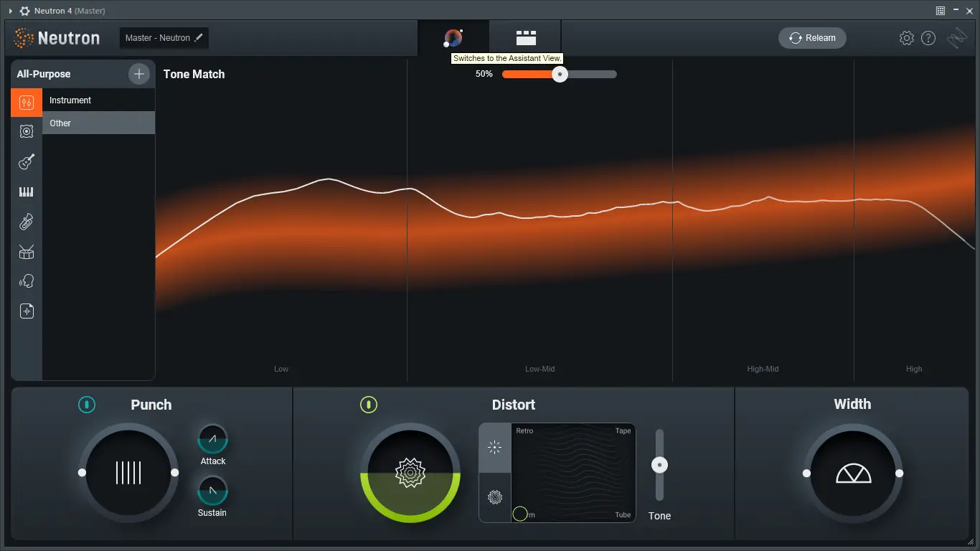Click the 50% Tone Match value

(x=484, y=74)
